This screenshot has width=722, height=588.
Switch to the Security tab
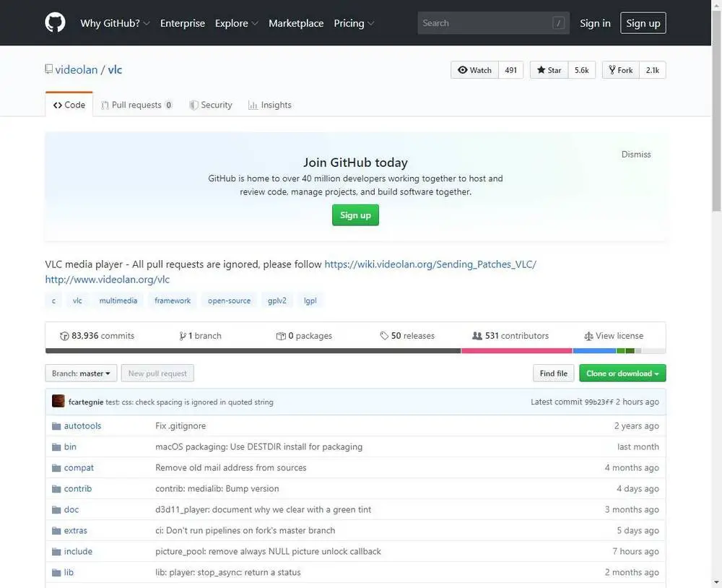210,105
